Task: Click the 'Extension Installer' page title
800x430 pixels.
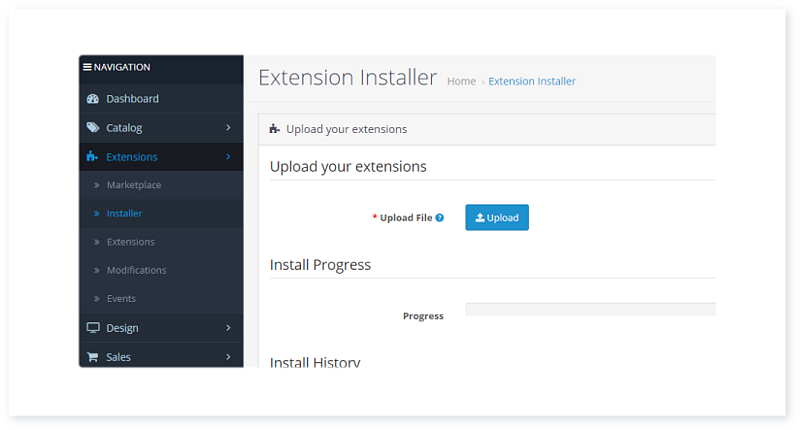Action: tap(347, 78)
